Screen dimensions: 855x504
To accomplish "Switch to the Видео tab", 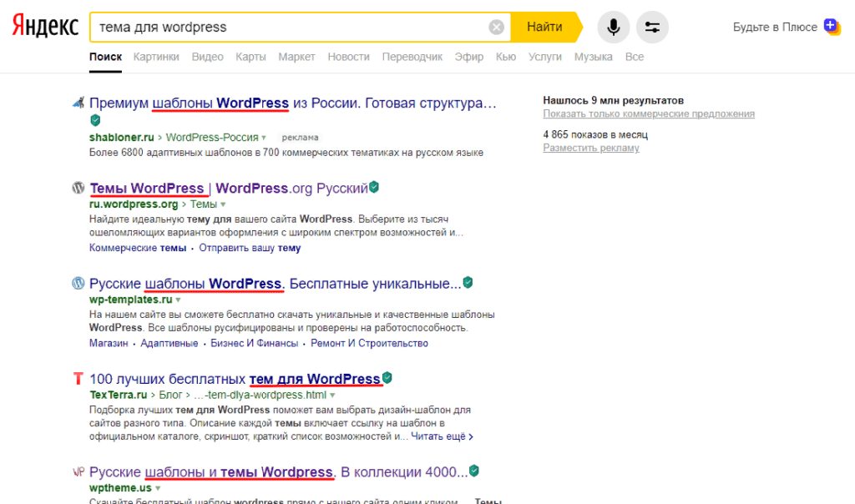I will (x=207, y=57).
